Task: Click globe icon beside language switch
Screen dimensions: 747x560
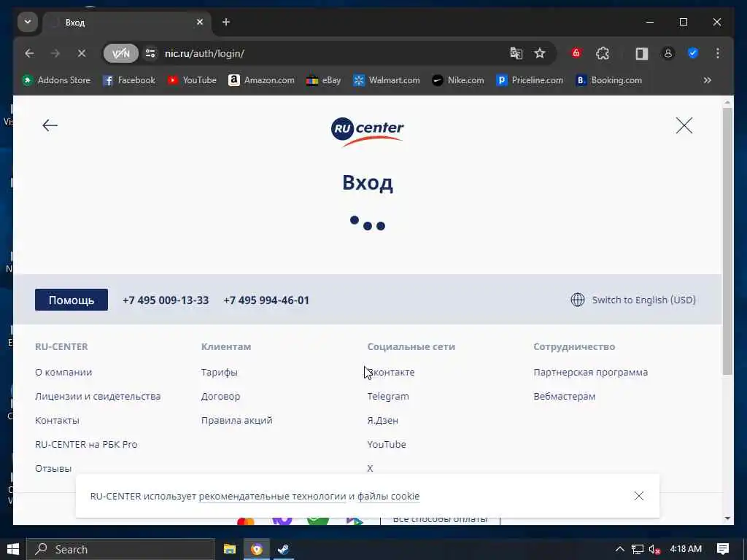Action: (578, 300)
